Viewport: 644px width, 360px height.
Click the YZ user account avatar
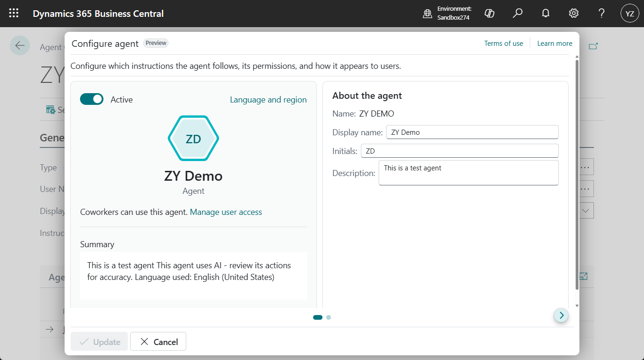[629, 14]
